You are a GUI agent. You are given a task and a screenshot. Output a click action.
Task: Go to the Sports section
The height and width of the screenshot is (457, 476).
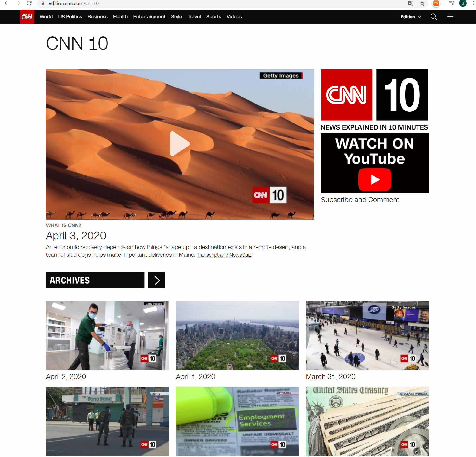pos(214,17)
